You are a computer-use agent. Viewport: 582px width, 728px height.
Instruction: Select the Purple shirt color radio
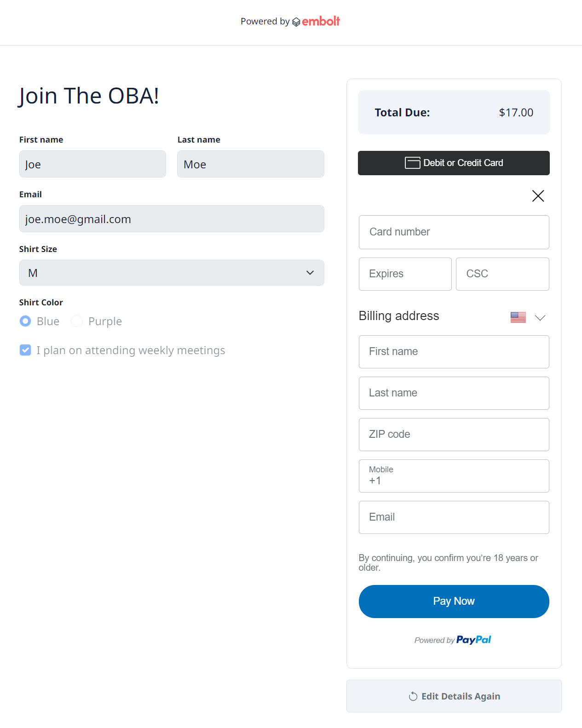[77, 321]
